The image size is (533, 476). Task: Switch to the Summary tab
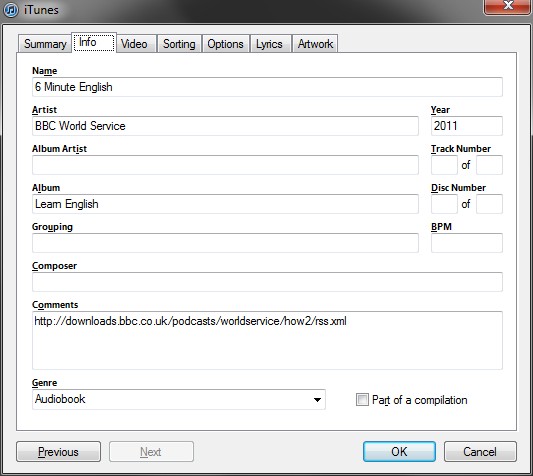[x=45, y=44]
